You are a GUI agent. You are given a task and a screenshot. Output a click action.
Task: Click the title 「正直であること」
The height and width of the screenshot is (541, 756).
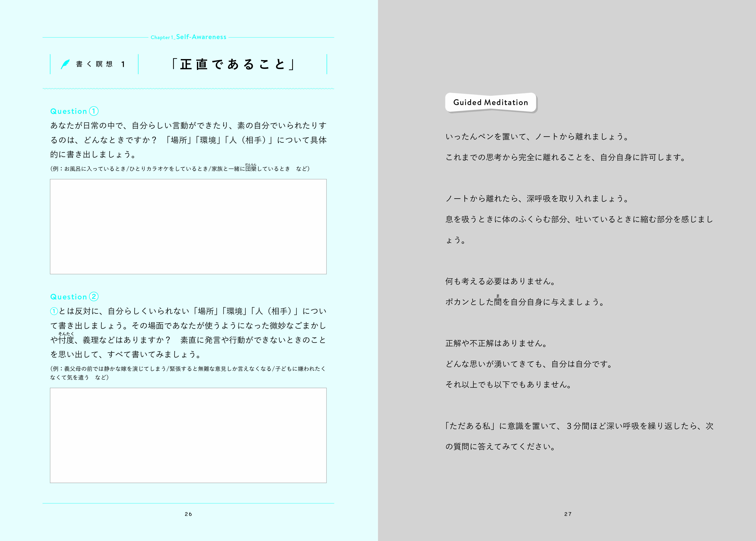[233, 64]
